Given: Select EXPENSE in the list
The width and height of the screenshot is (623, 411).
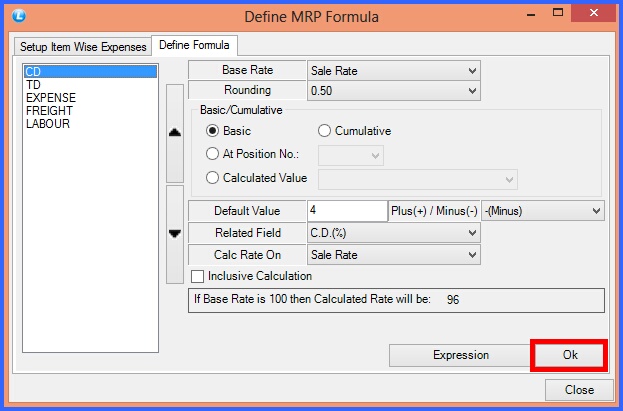Looking at the screenshot, I should coord(90,98).
